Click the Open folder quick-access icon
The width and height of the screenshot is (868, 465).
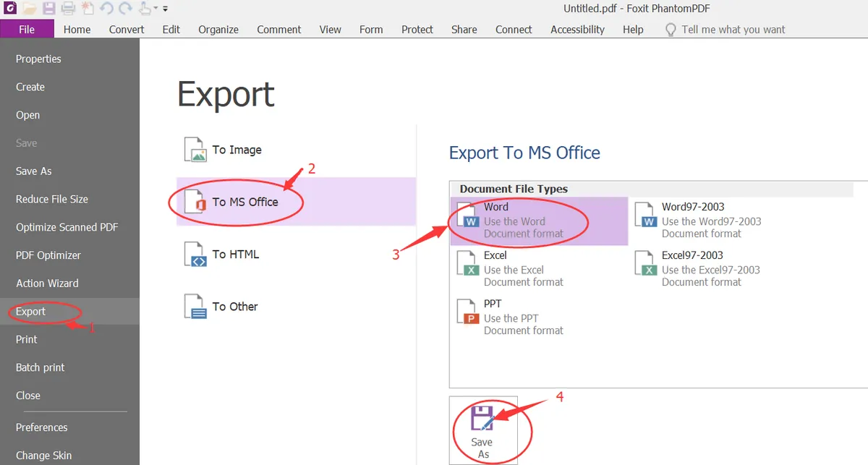click(30, 9)
